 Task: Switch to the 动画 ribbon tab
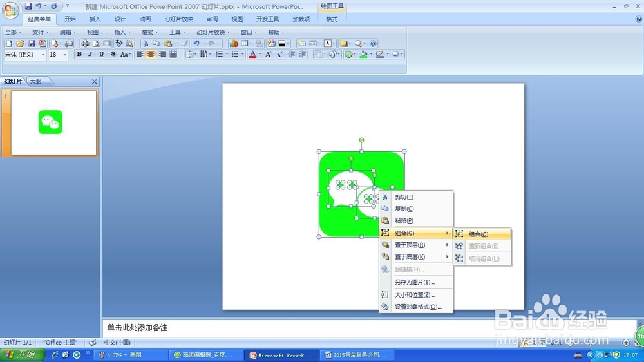(145, 19)
